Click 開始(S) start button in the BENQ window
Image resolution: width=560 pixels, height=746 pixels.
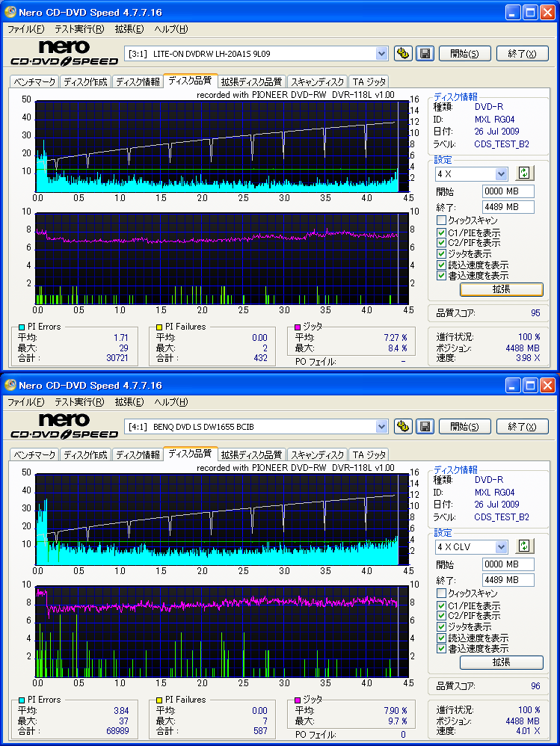click(x=465, y=426)
